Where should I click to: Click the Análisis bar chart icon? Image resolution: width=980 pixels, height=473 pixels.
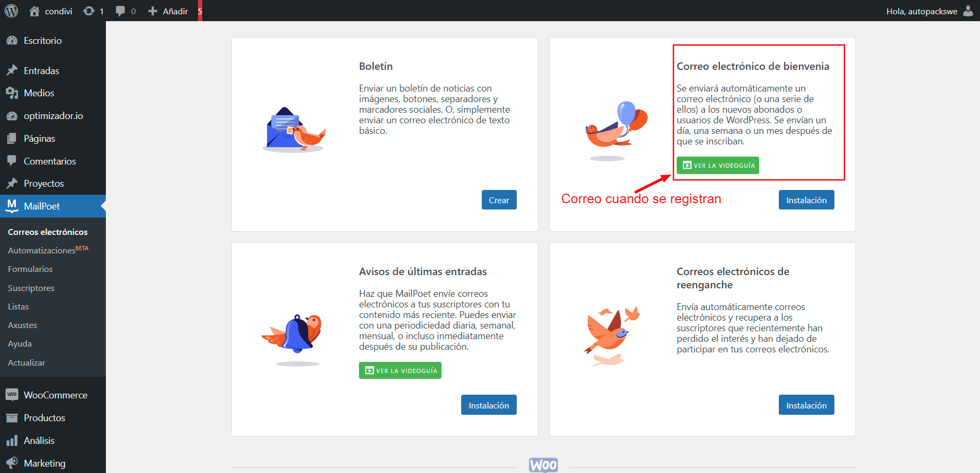[x=12, y=441]
